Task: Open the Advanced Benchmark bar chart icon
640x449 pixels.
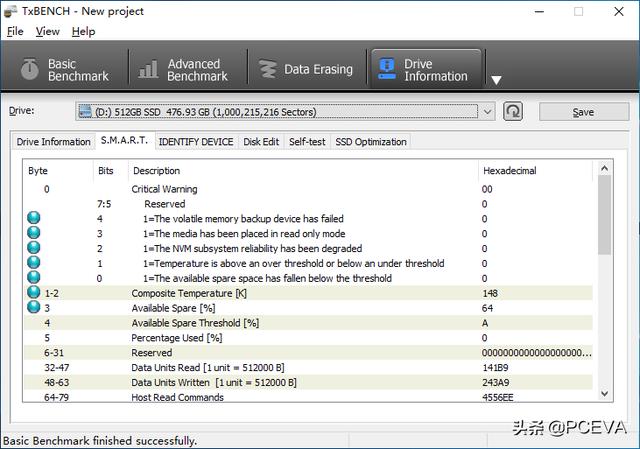Action: (x=148, y=69)
